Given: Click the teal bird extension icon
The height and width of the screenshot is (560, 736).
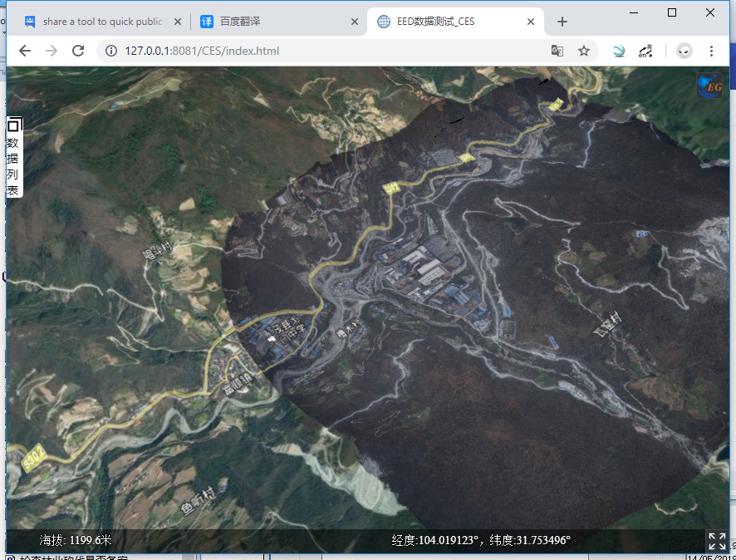Looking at the screenshot, I should [x=619, y=51].
